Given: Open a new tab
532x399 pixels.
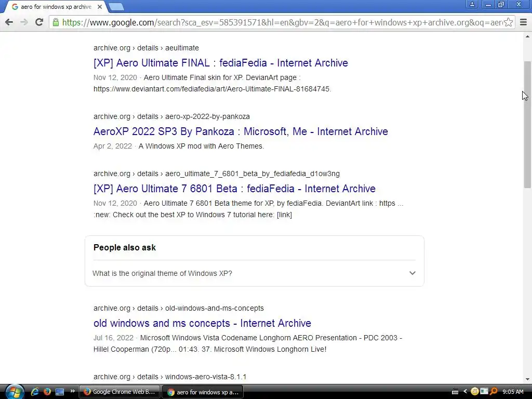Looking at the screenshot, I should point(117,7).
